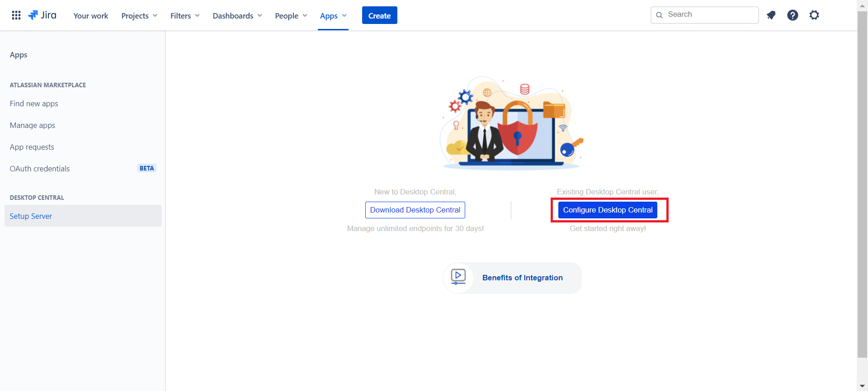This screenshot has height=392, width=868.
Task: Click the Apps sidebar heading
Action: click(19, 55)
